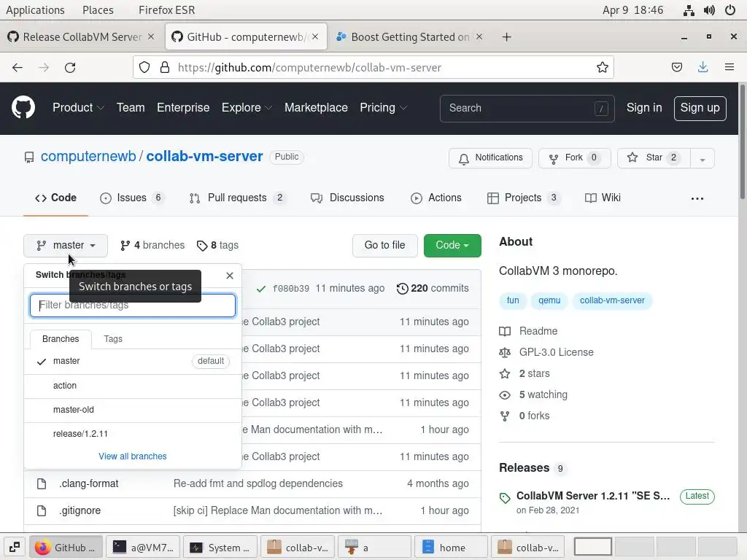Screen dimensions: 747x560
Task: Select the release/1.2.11 branch
Action: click(133, 435)
